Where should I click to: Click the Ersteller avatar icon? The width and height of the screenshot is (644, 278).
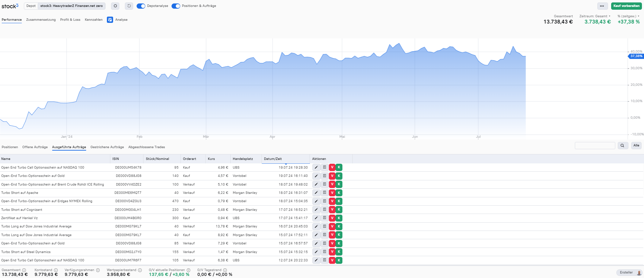pos(638,273)
